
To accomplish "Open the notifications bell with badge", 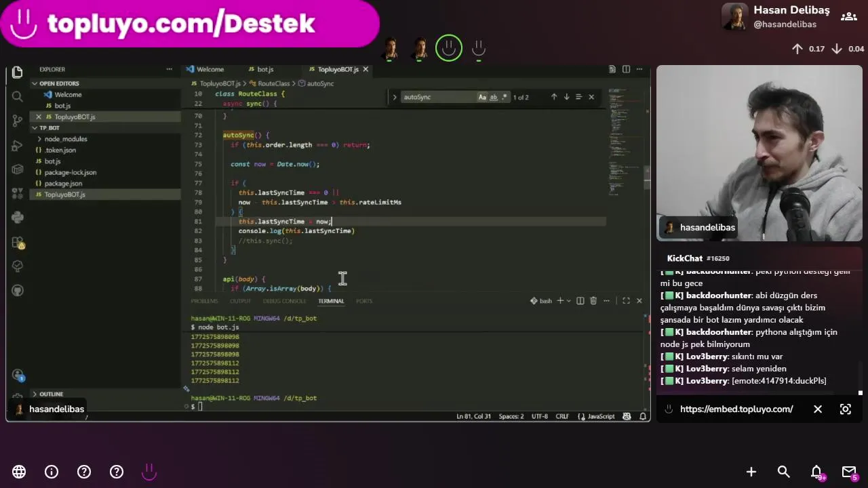I will tap(817, 472).
